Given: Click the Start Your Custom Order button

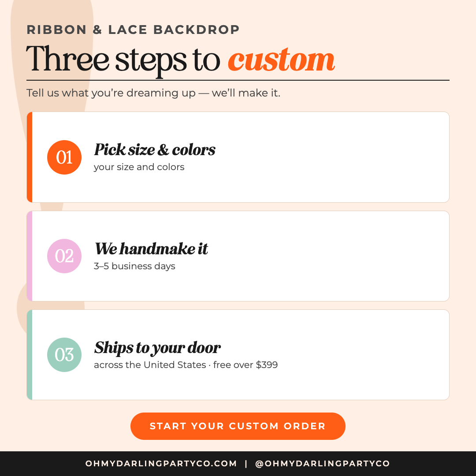Looking at the screenshot, I should point(238,426).
